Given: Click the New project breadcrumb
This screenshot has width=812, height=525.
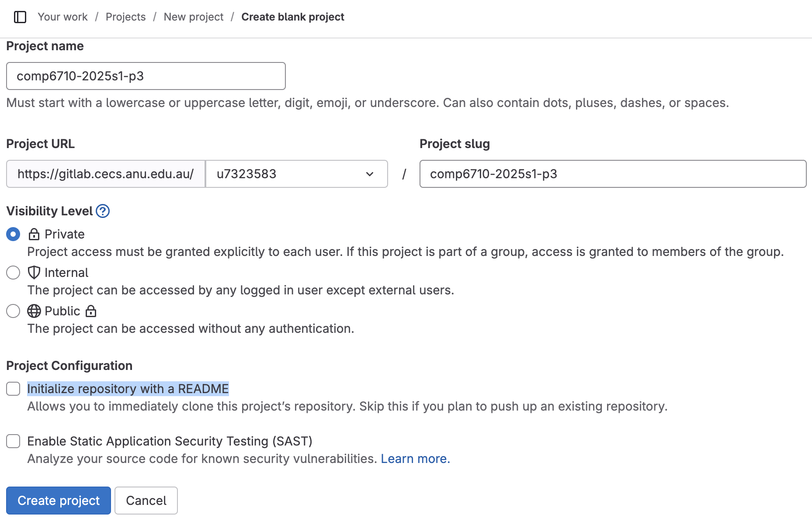Looking at the screenshot, I should point(194,17).
